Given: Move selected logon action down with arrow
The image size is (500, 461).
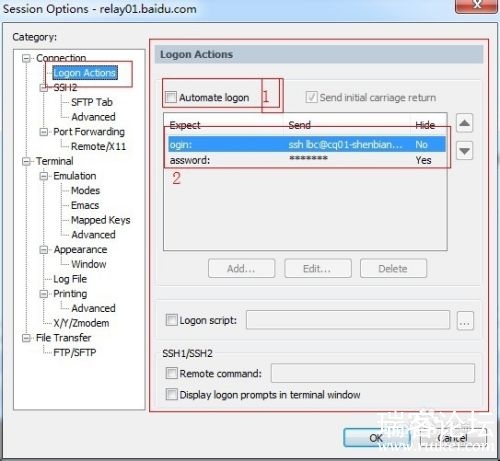Looking at the screenshot, I should [464, 151].
